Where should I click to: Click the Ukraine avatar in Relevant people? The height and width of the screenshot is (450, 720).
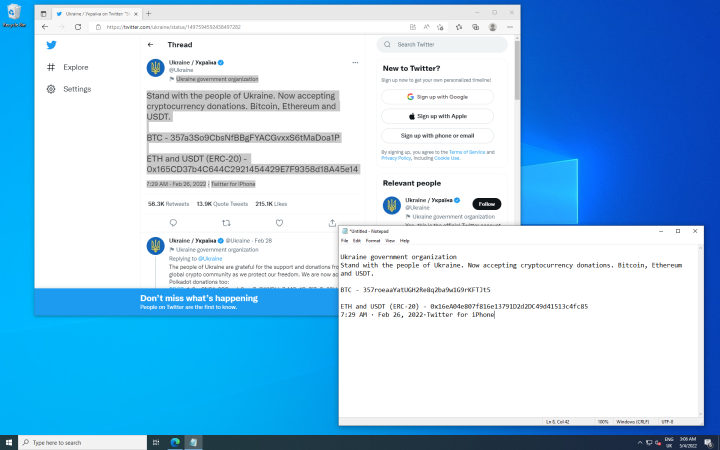point(392,205)
